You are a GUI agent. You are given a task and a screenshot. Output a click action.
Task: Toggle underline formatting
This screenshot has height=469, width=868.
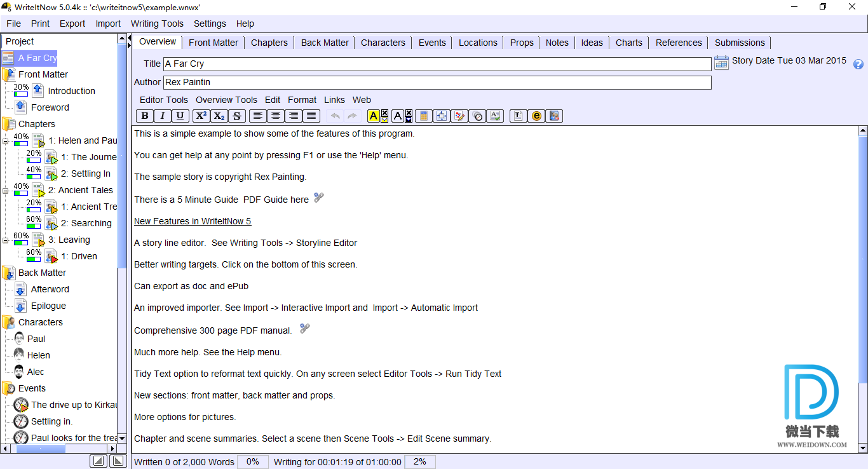click(180, 116)
